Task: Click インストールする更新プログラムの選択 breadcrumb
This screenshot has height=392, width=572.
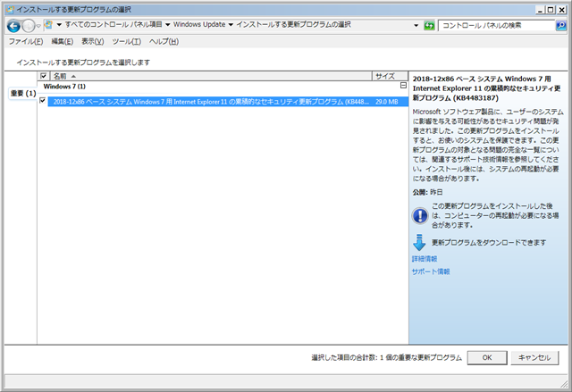Action: (x=293, y=24)
